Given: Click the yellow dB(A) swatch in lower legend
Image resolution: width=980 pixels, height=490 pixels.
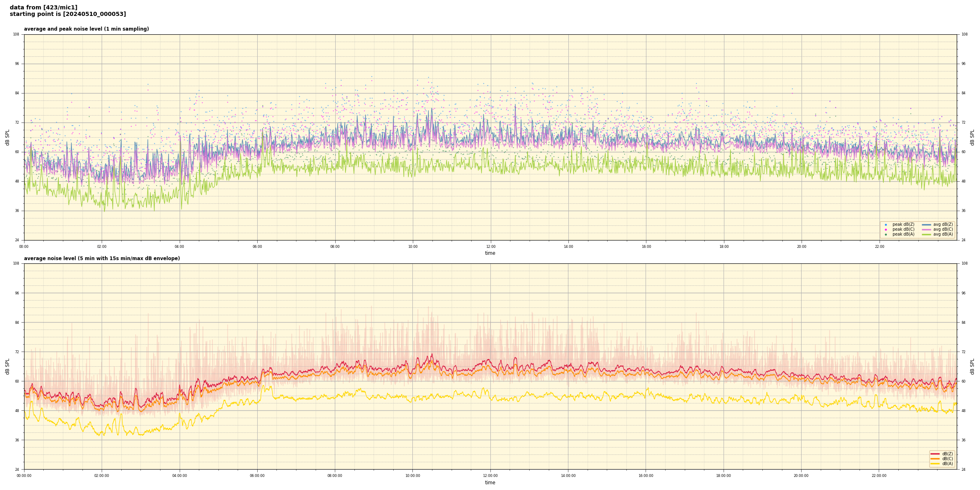Looking at the screenshot, I should [x=935, y=463].
